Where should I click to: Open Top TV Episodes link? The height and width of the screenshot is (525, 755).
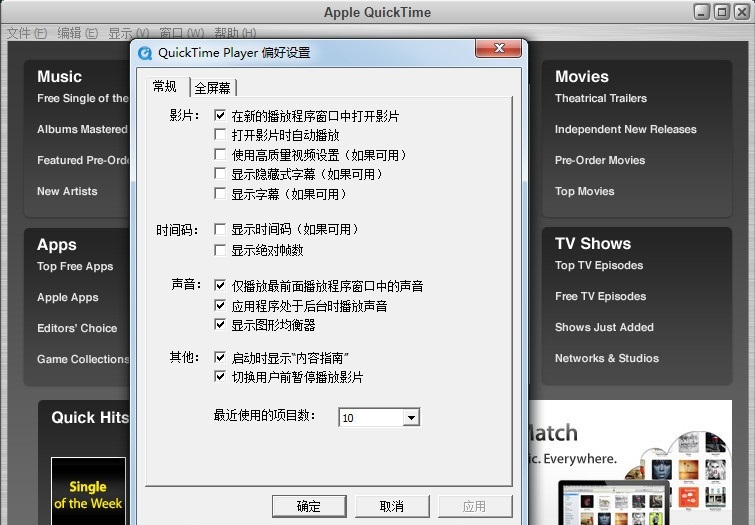(599, 265)
